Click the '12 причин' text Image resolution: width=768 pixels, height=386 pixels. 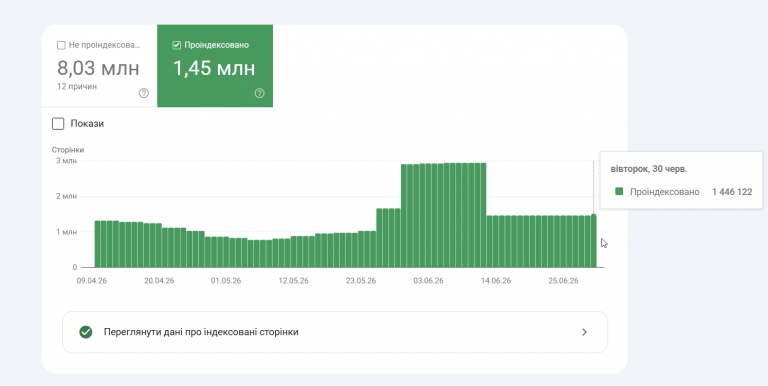tap(77, 87)
